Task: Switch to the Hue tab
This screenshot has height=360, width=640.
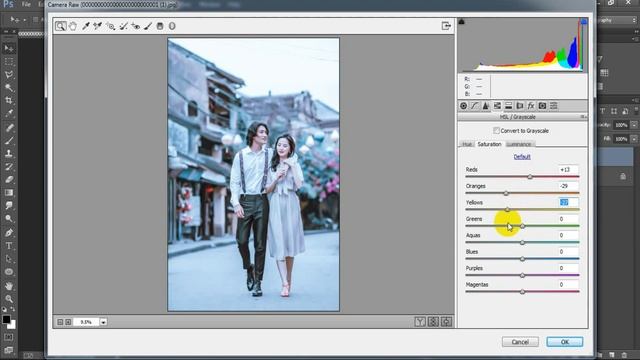Action: 467,144
